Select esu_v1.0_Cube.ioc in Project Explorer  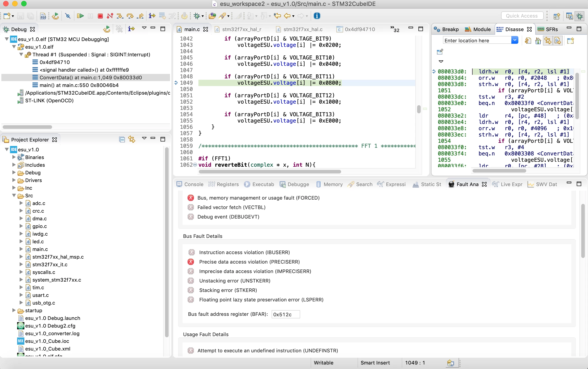pos(47,341)
